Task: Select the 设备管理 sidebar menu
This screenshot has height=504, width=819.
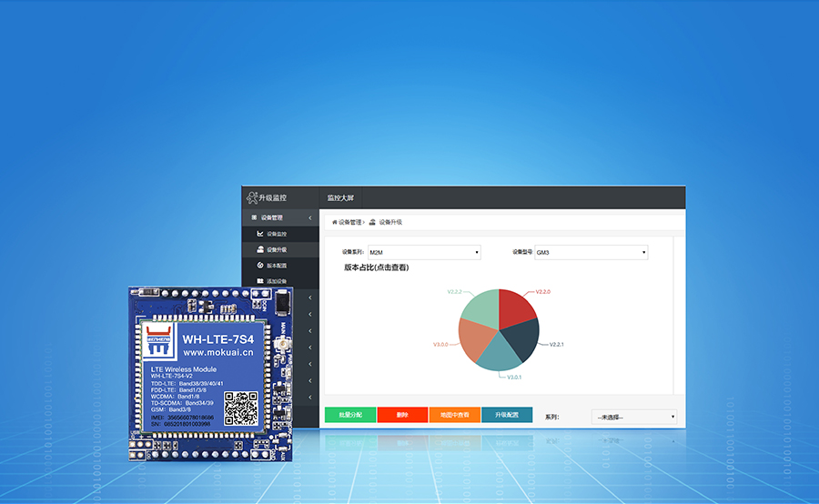Action: [x=280, y=217]
